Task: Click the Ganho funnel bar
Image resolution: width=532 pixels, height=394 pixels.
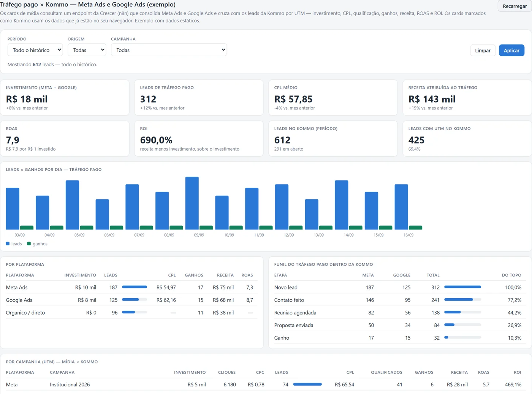Action: pyautogui.click(x=462, y=337)
